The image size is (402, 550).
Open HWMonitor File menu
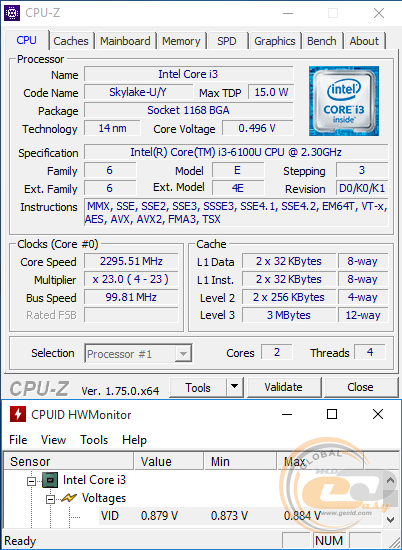[x=18, y=440]
